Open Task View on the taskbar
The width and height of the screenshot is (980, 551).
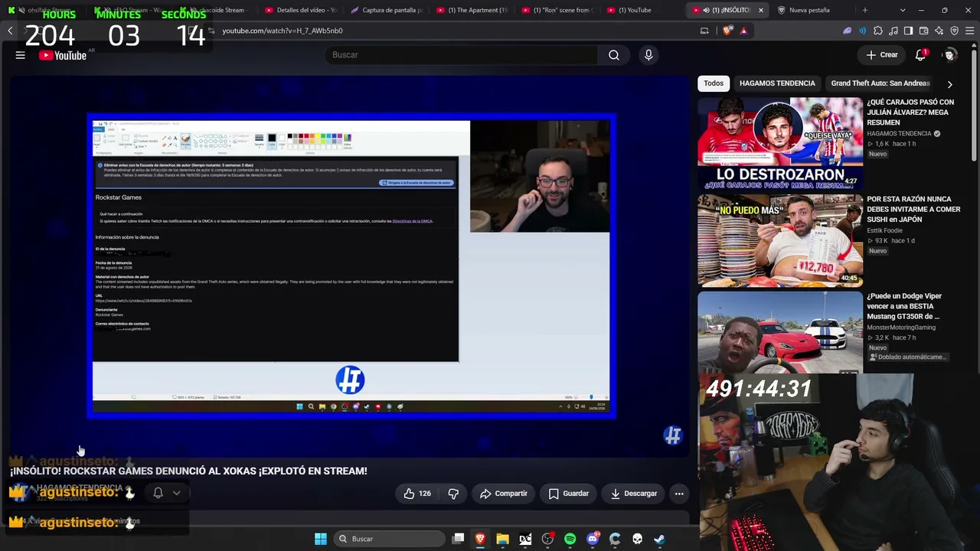pos(458,539)
